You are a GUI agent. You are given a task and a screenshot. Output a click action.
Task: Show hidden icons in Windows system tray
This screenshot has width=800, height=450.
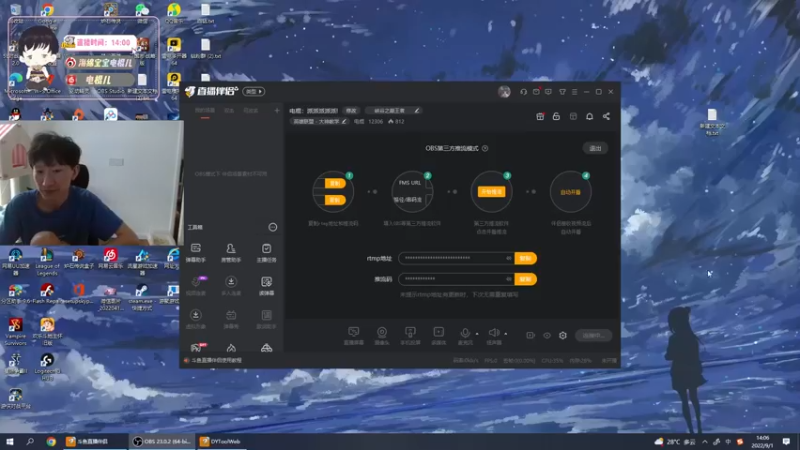[705, 442]
